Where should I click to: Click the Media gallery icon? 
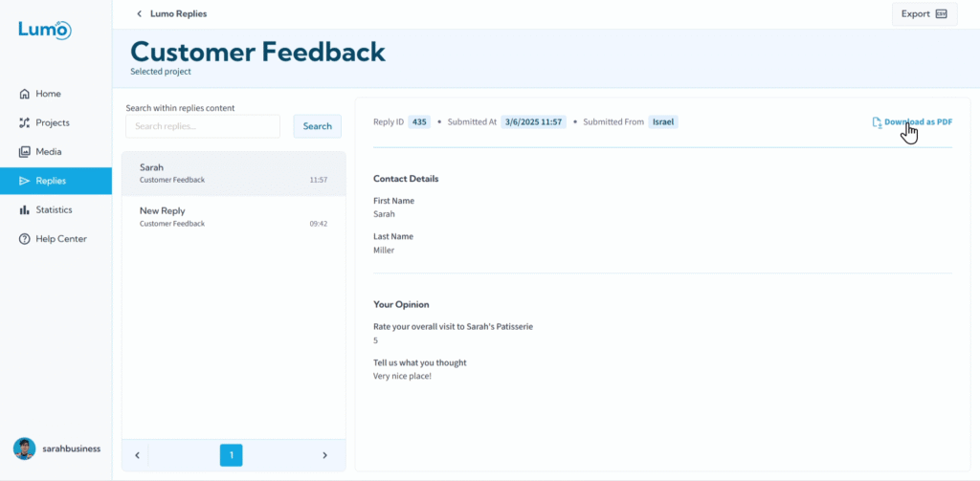click(x=24, y=152)
